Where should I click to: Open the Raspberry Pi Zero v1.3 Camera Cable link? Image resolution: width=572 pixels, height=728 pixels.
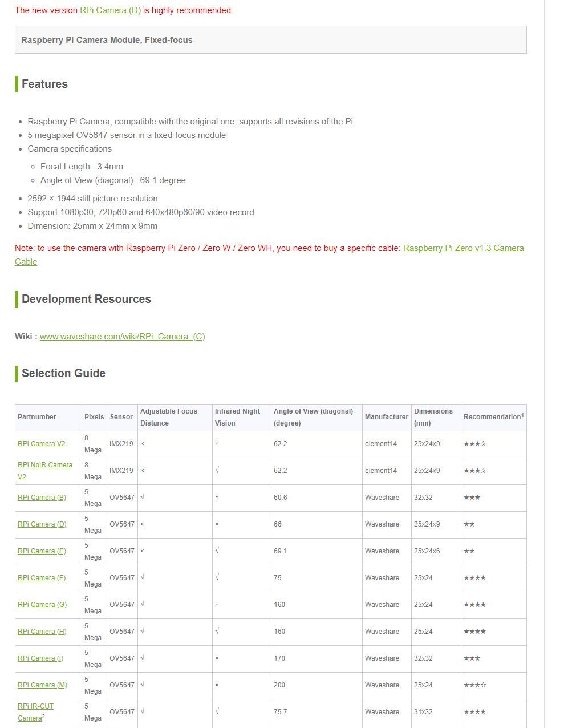click(x=463, y=248)
